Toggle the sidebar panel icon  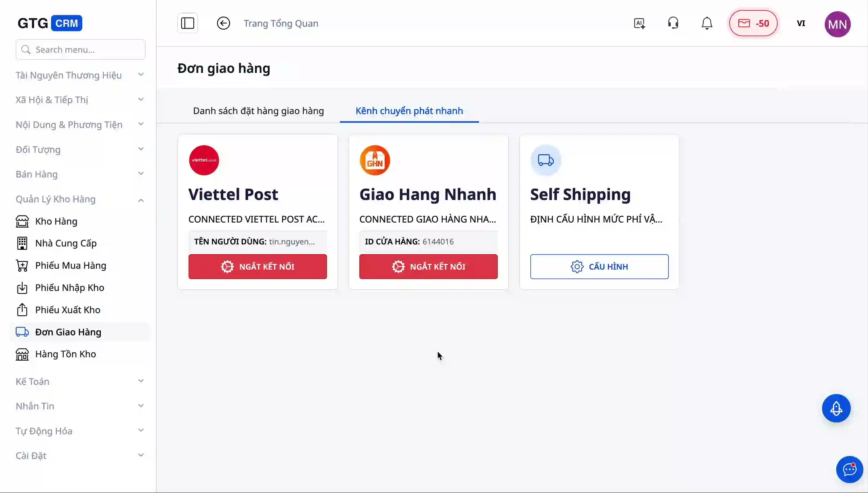[187, 23]
